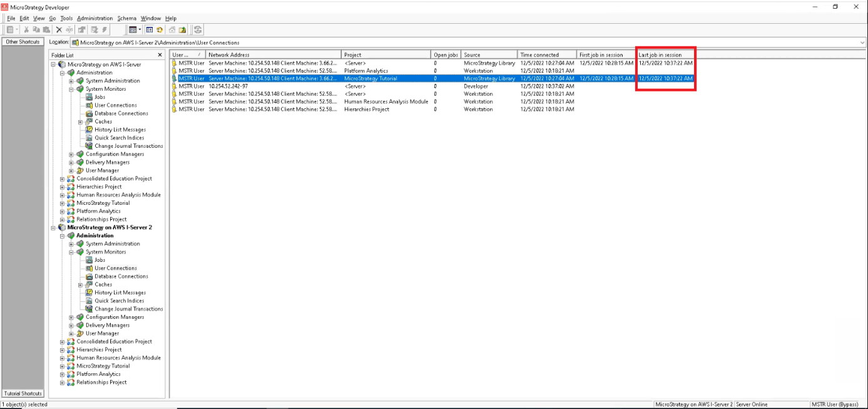Sort by the First job in session header
The height and width of the screenshot is (409, 868).
606,54
